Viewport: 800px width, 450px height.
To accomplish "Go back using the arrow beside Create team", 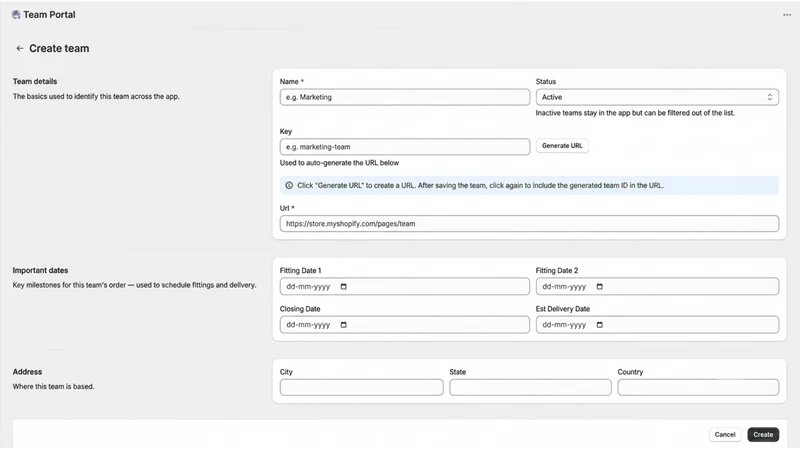I will (20, 48).
